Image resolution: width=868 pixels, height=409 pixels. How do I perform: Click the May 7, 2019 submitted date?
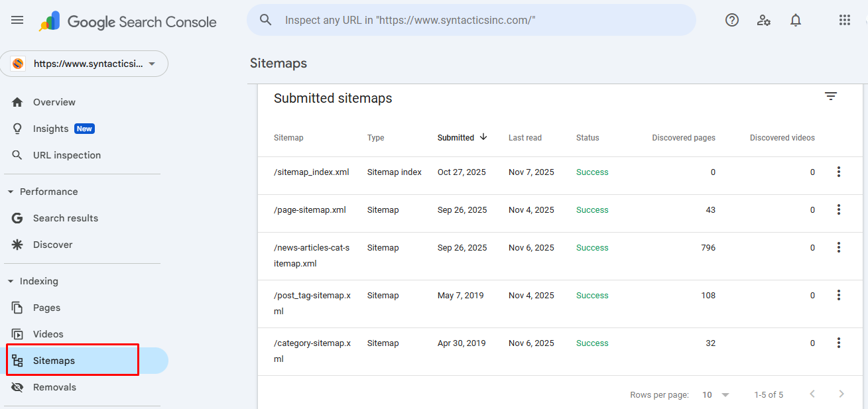461,295
